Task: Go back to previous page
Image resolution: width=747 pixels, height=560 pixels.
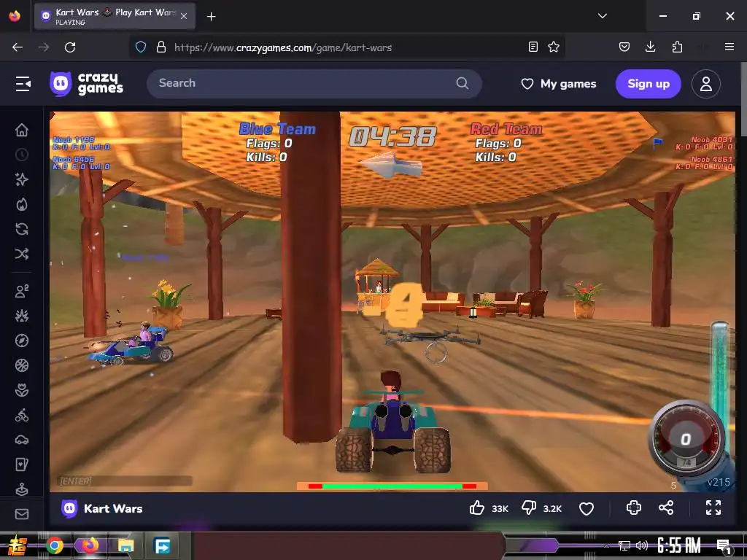Action: (x=18, y=47)
